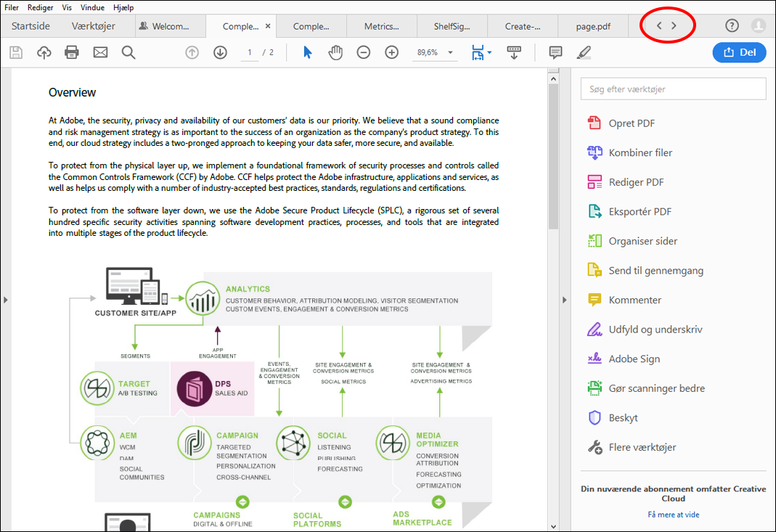Add a comment with speech bubble icon
776x532 pixels.
pos(556,52)
